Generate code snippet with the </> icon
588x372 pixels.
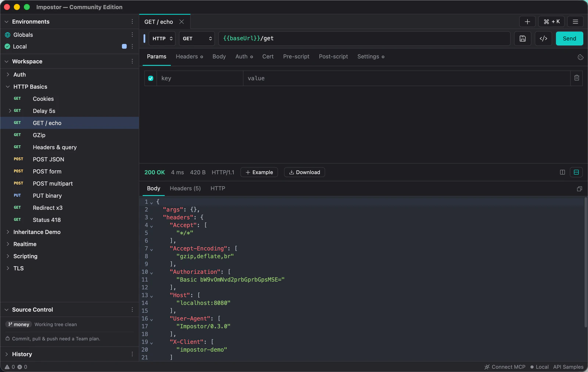(x=544, y=39)
